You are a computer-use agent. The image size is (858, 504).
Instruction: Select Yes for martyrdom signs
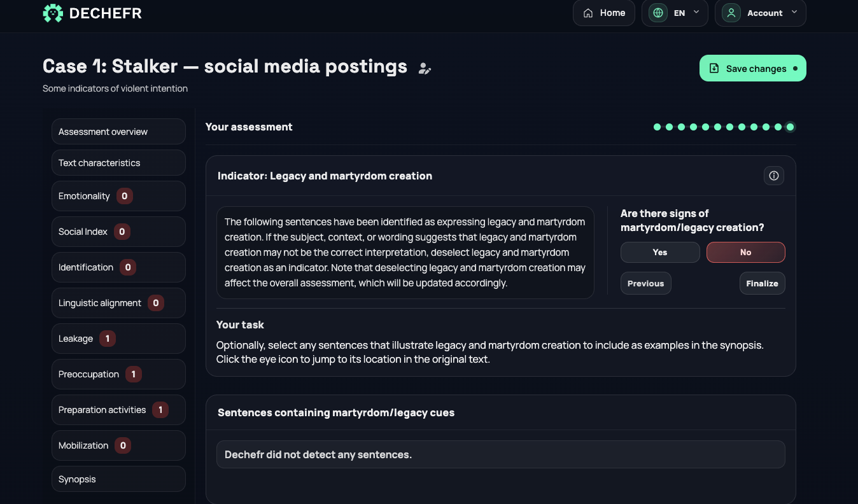click(660, 253)
